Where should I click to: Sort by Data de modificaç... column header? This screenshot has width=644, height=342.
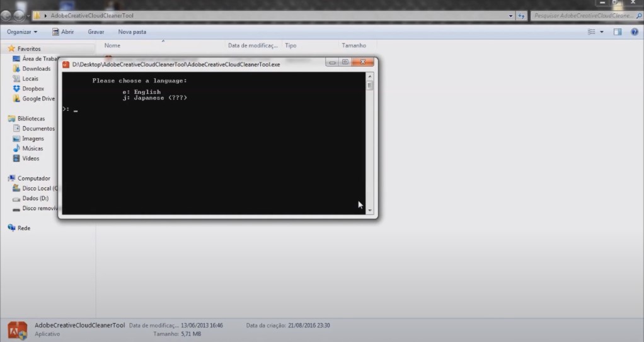click(x=253, y=45)
